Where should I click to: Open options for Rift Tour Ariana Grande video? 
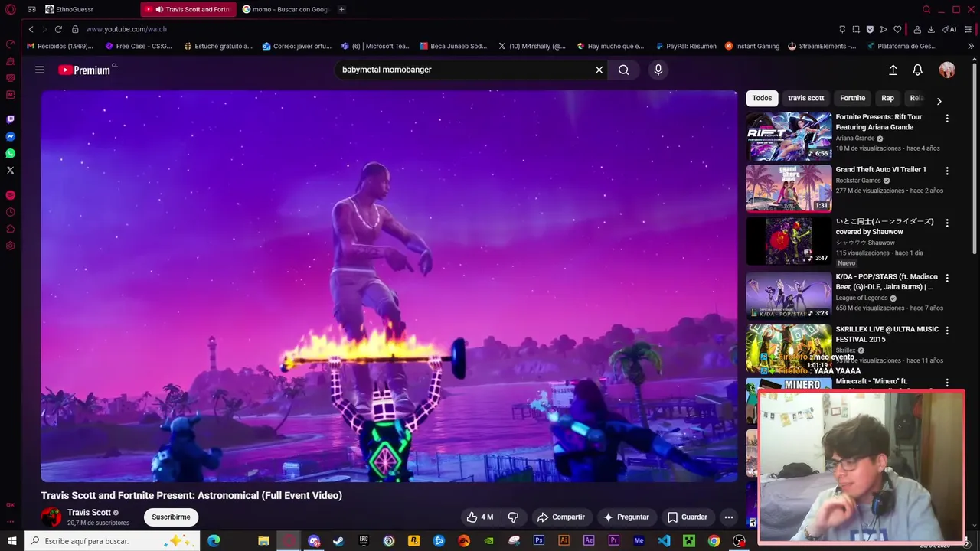(x=947, y=119)
